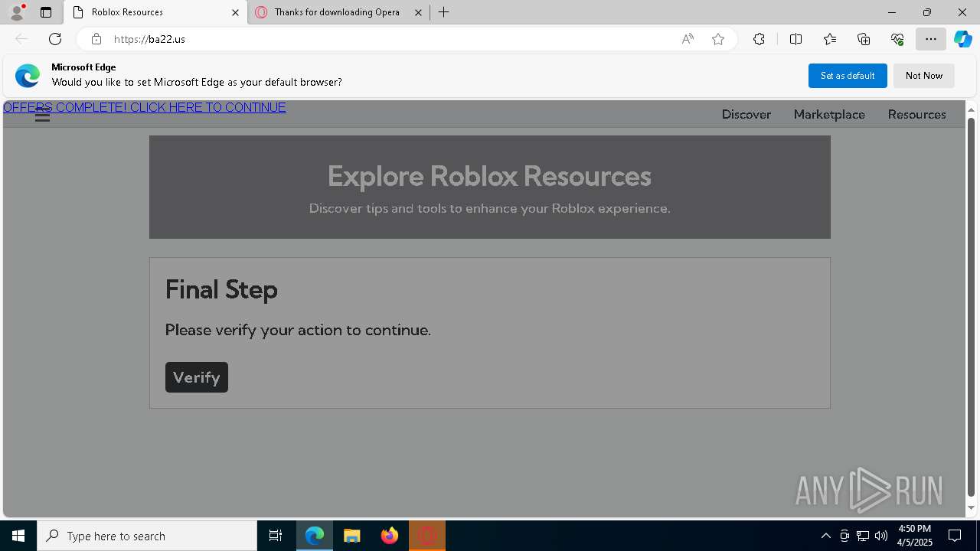Open Task View in the taskbar
Viewport: 980px width, 551px height.
(276, 536)
